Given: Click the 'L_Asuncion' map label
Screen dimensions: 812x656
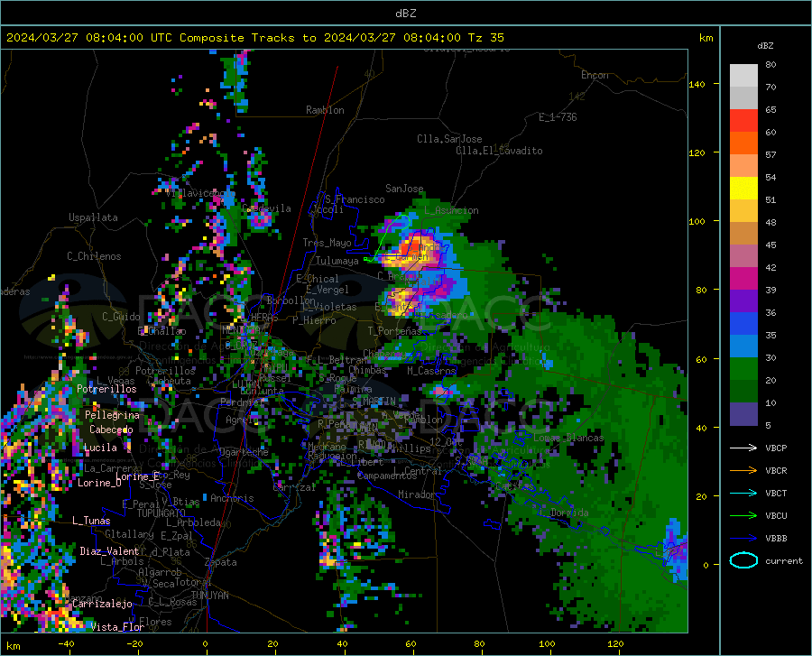Looking at the screenshot, I should 451,210.
